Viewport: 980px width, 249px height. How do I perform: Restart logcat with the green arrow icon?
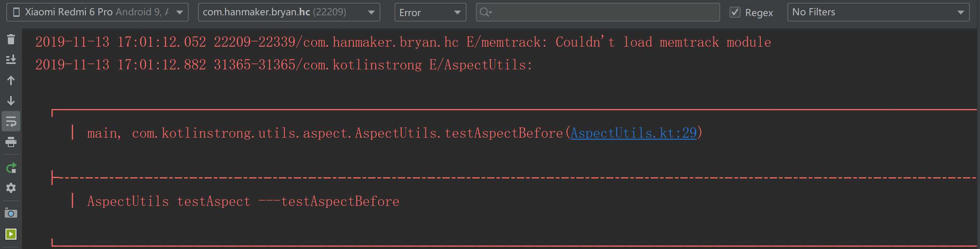(x=11, y=168)
